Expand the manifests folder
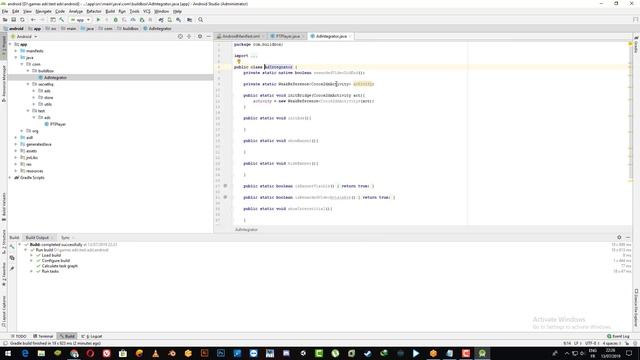This screenshot has width=640, height=360. click(16, 51)
